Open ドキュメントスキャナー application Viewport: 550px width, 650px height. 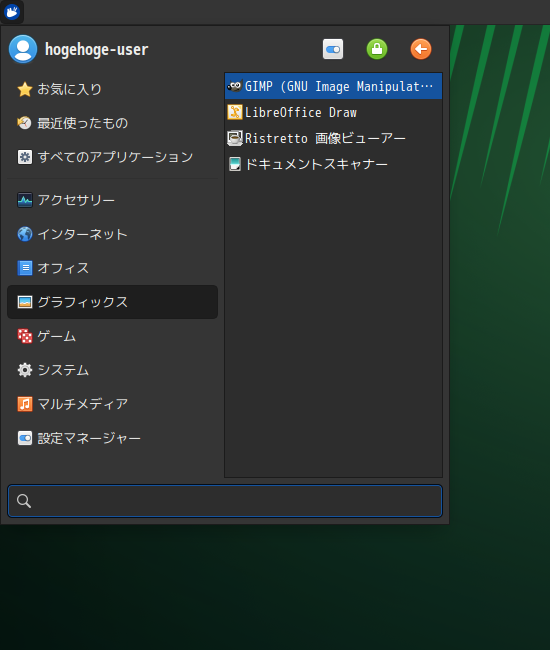[x=333, y=164]
